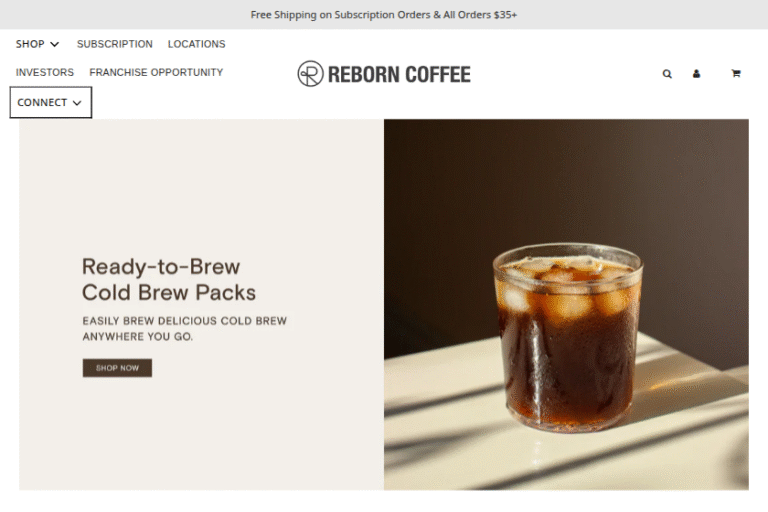The image size is (768, 512).
Task: Go to the LOCATIONS page
Action: (x=196, y=44)
